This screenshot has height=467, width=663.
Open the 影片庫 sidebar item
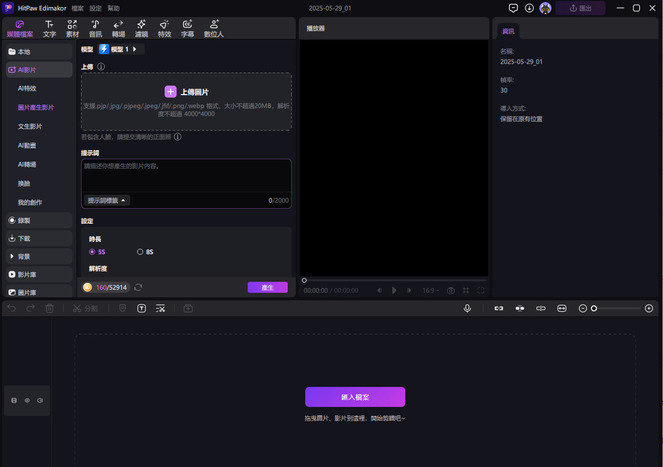coord(39,275)
